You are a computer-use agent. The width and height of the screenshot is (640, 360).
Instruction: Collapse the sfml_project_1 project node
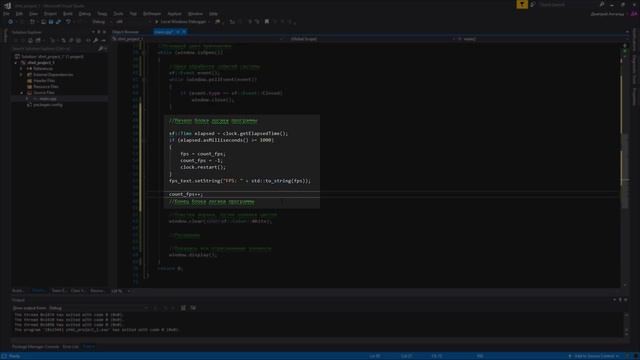point(16,63)
